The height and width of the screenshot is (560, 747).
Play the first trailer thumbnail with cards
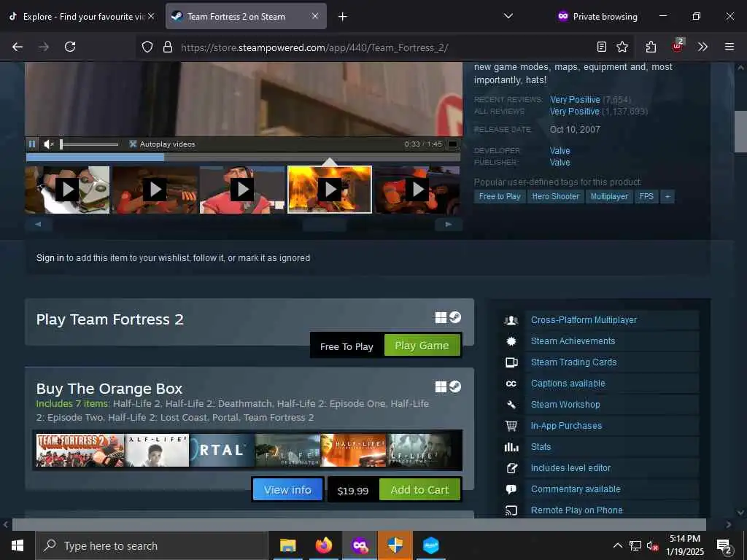(67, 190)
